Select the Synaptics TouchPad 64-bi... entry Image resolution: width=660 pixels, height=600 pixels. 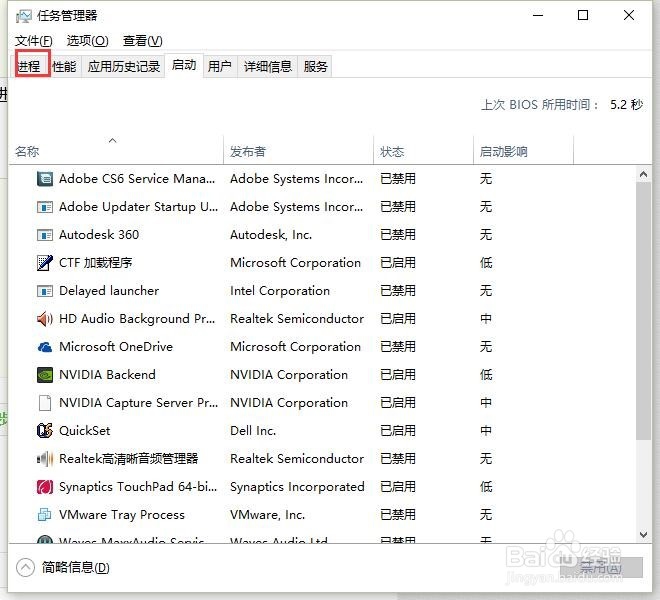(138, 487)
